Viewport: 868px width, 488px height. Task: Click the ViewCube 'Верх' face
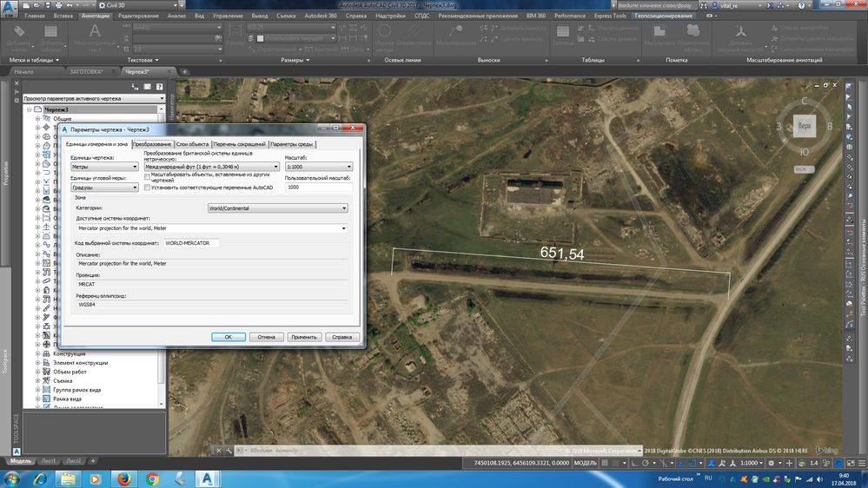pos(805,126)
